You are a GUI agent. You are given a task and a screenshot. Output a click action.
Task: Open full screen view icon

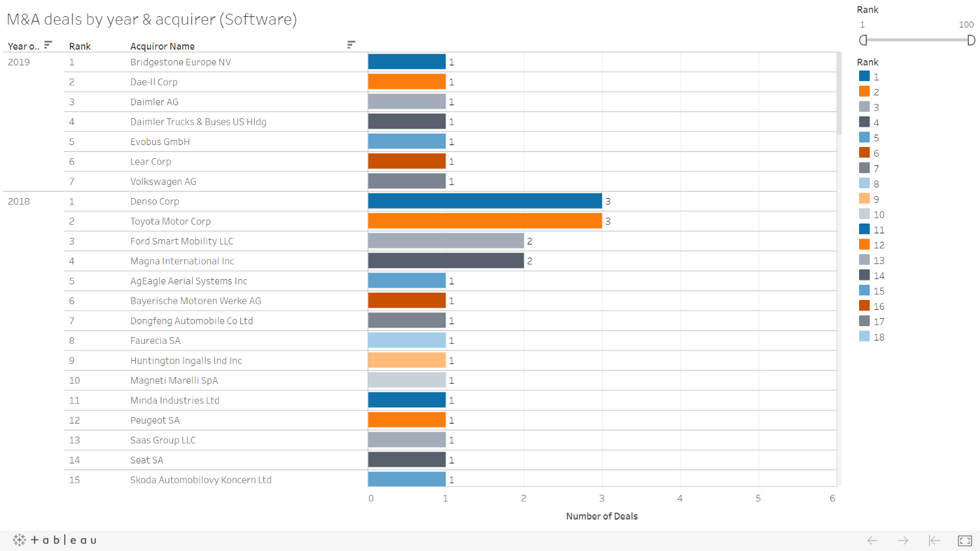965,541
